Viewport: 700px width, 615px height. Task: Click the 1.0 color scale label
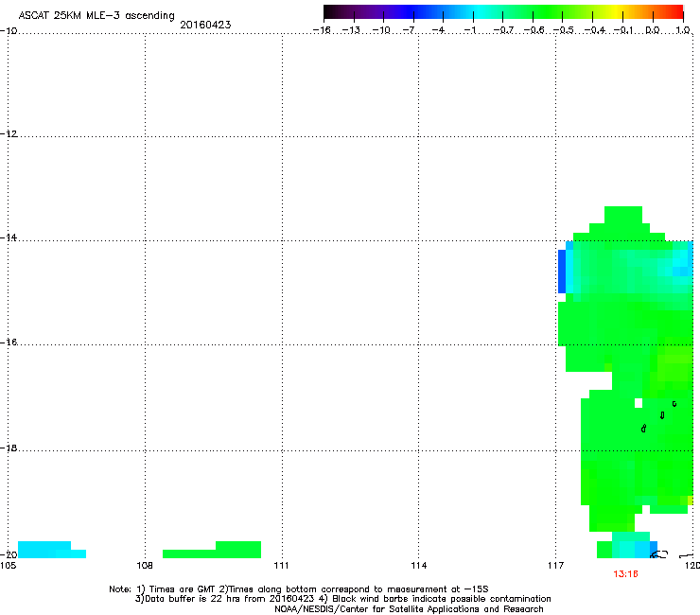click(x=683, y=30)
